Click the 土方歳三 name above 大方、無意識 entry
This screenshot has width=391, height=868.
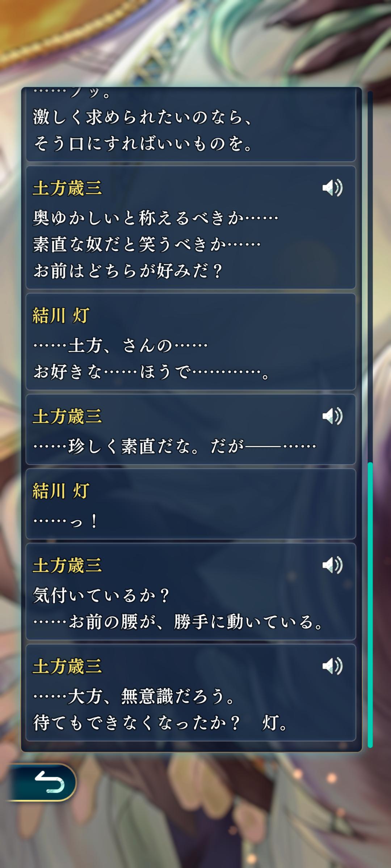(67, 666)
